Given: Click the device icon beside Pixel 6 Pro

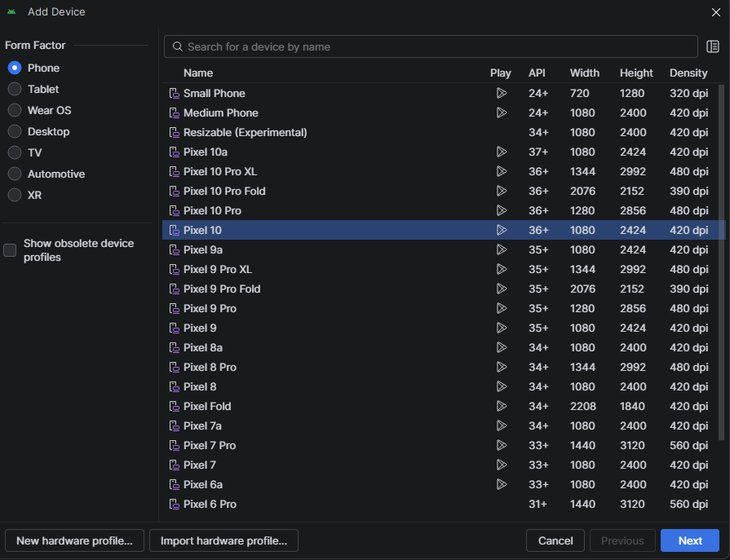Looking at the screenshot, I should click(x=174, y=504).
